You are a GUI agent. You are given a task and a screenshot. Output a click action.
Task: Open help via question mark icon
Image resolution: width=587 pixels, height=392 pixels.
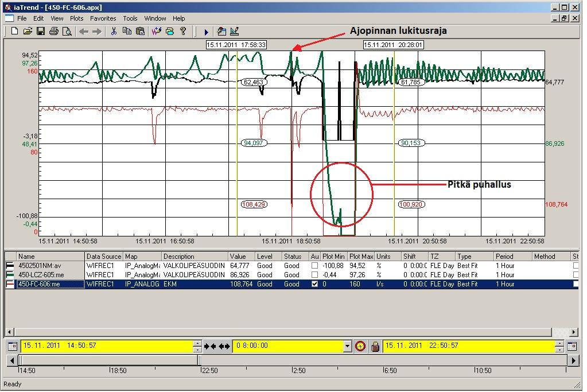(183, 31)
